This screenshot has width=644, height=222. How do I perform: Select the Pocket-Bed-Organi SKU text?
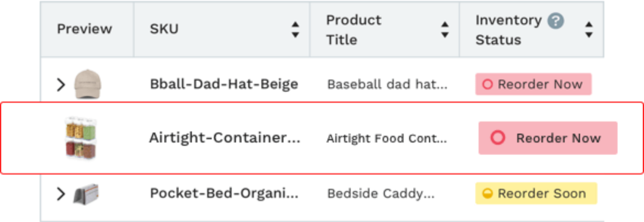tap(224, 193)
